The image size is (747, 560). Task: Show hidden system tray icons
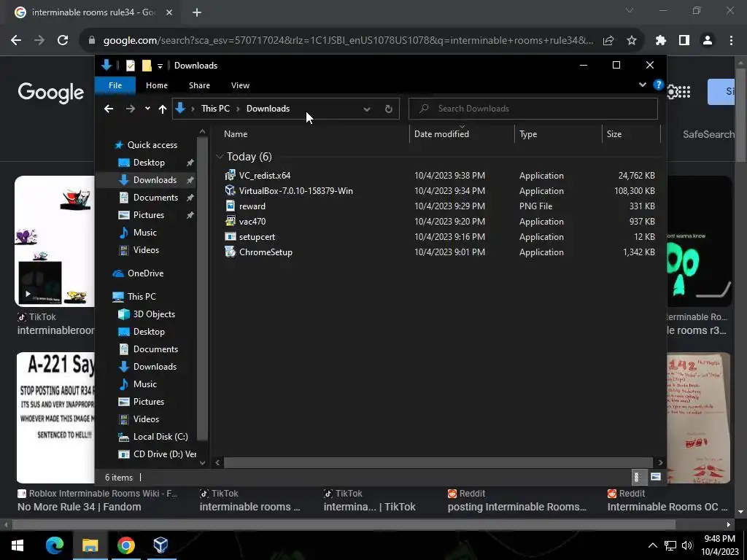(653, 545)
